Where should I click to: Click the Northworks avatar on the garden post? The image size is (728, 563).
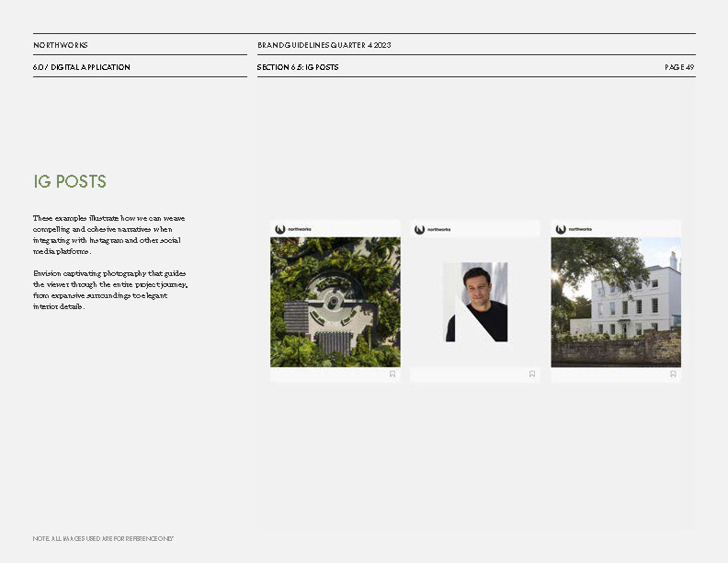280,229
